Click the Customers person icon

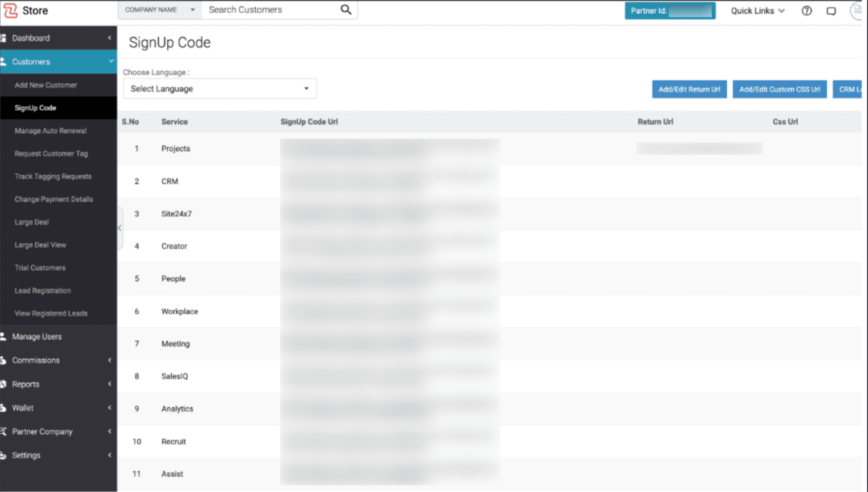click(x=3, y=61)
